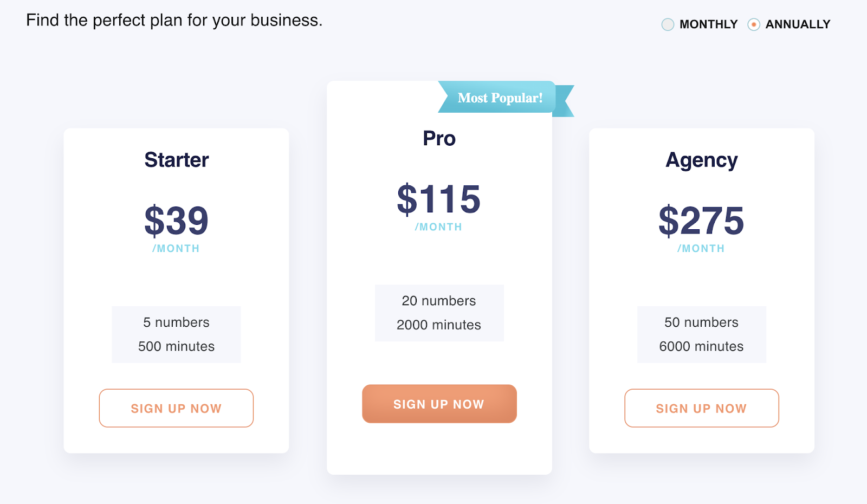Click the $115 Pro price
Viewport: 867px width, 504px height.
point(439,199)
